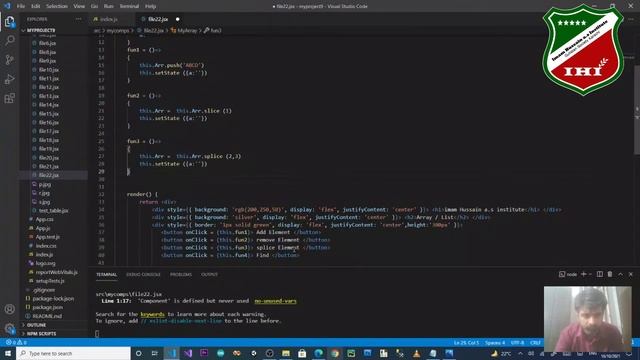Image resolution: width=640 pixels, height=360 pixels.
Task: Open the Edit menu
Action: click(x=36, y=6)
